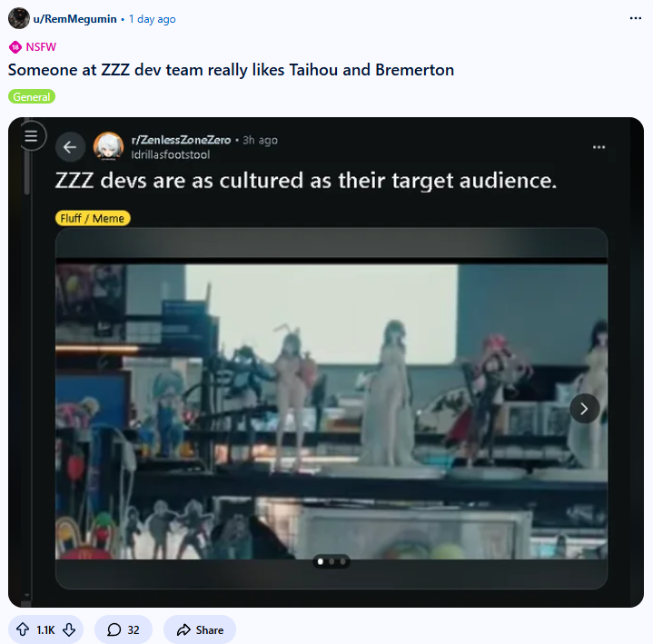
Task: Advance to next gallery image
Action: 584,409
